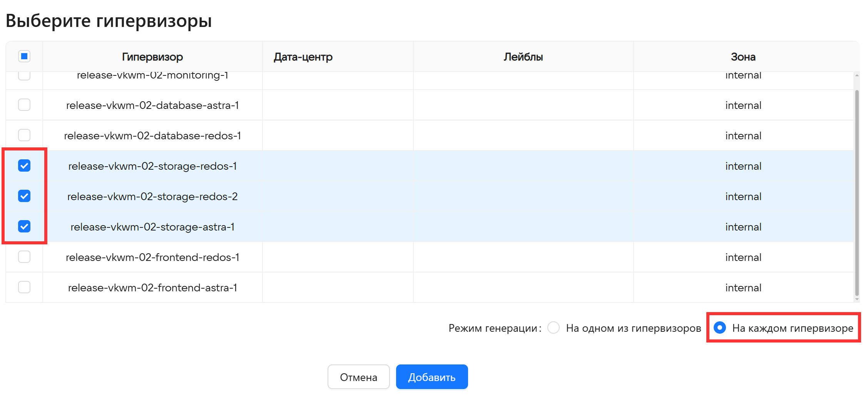Check the release-vkwm-02-frontend-astra-1 checkbox
Viewport: 868px width, 401px height.
click(x=24, y=287)
